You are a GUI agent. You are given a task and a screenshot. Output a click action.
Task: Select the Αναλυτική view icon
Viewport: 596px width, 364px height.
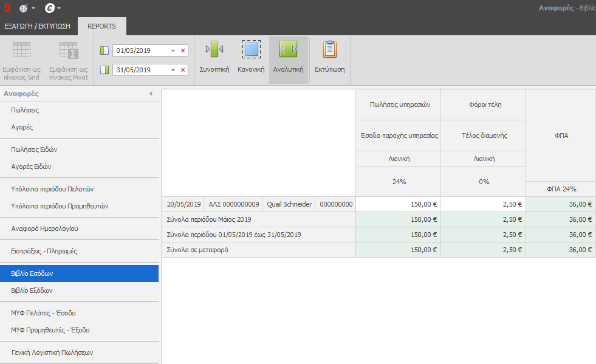pyautogui.click(x=288, y=49)
